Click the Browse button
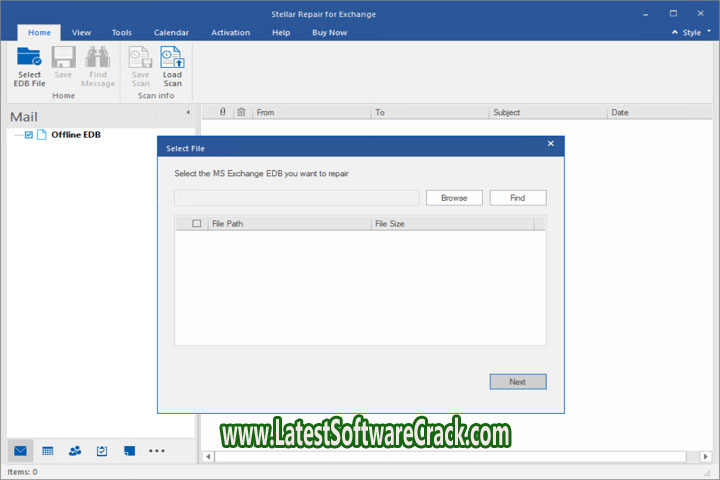Image resolution: width=720 pixels, height=480 pixels. coord(454,198)
